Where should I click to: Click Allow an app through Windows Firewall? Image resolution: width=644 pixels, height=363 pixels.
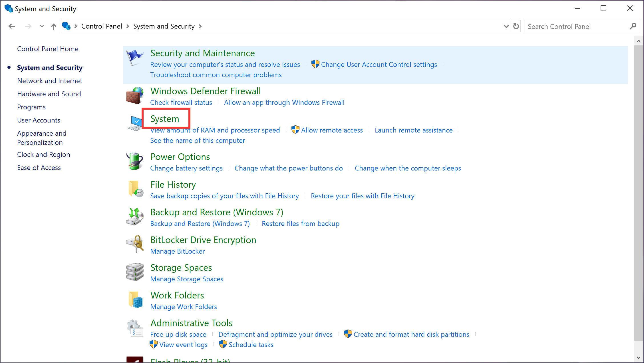284,103
